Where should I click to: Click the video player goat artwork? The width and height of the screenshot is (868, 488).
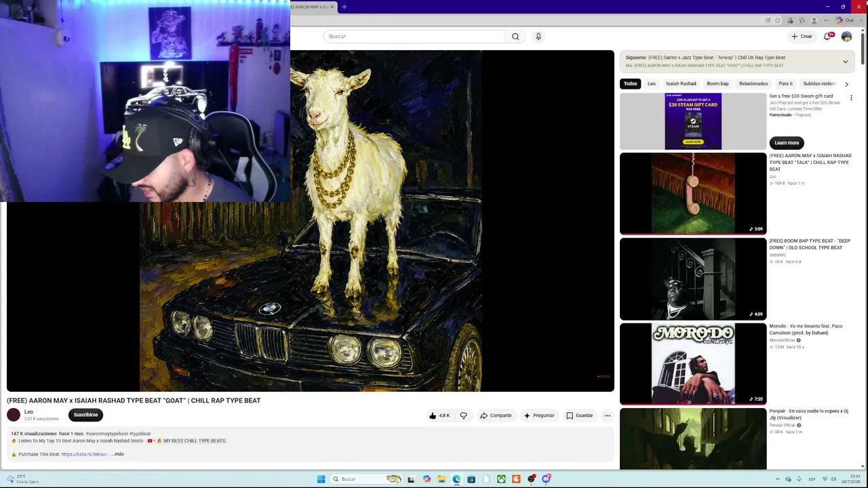[311, 221]
